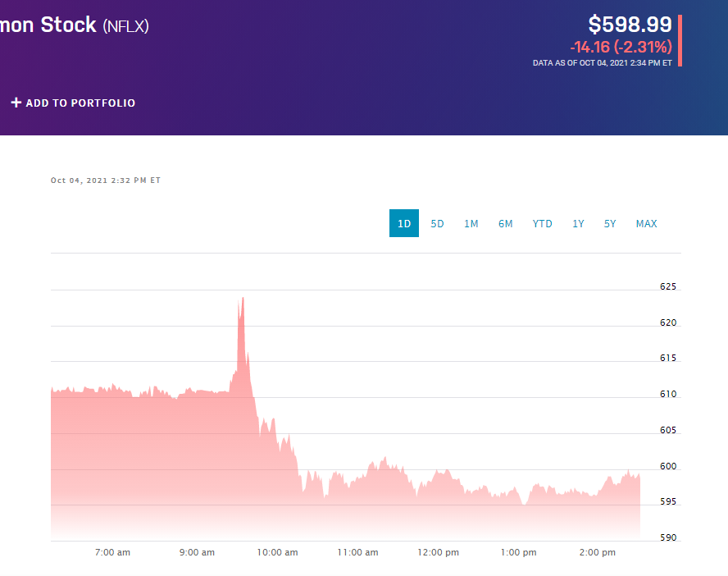Click the 625 price axis label
Viewport: 728px width, 576px height.
[x=667, y=286]
